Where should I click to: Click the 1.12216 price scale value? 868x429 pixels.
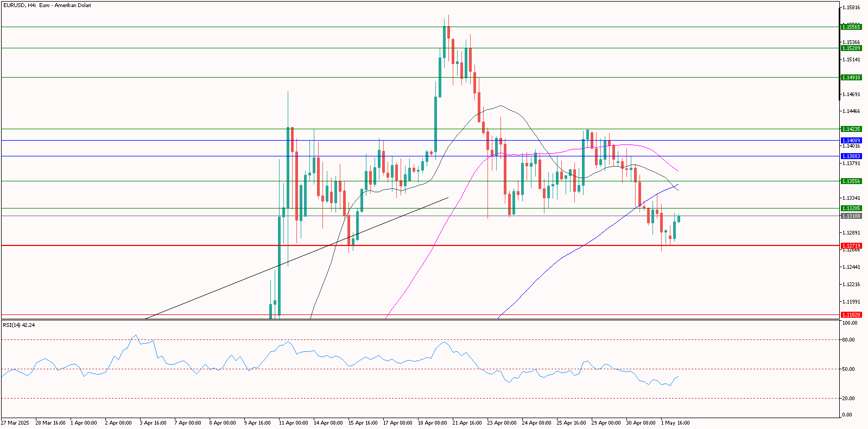pyautogui.click(x=851, y=285)
